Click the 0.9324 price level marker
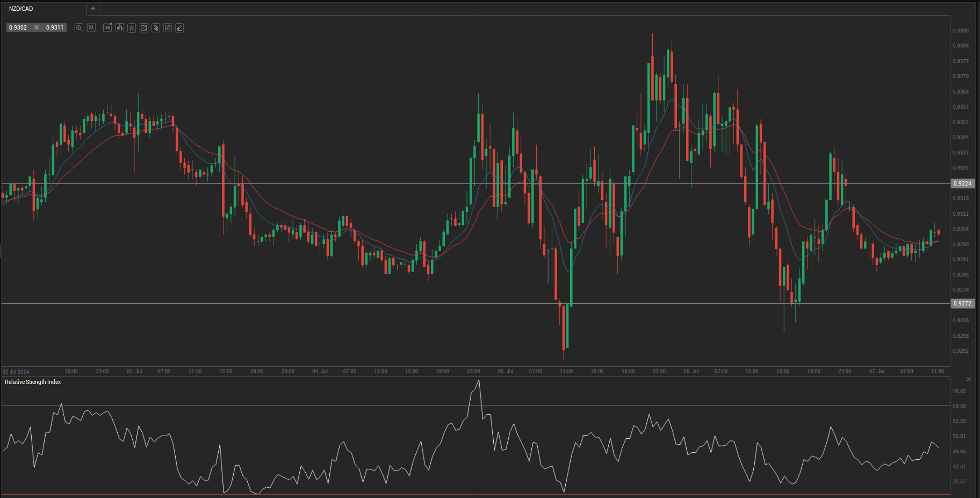 pyautogui.click(x=962, y=183)
